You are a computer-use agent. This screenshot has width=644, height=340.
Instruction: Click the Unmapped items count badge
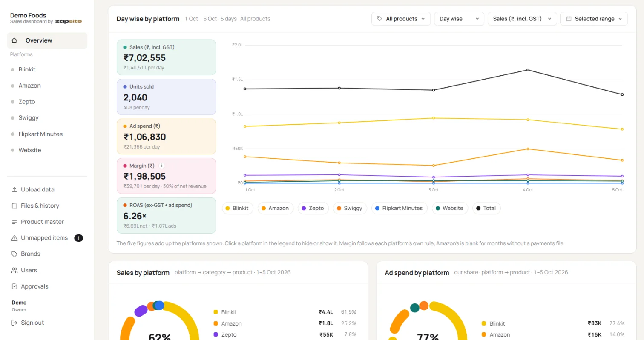[x=78, y=238]
